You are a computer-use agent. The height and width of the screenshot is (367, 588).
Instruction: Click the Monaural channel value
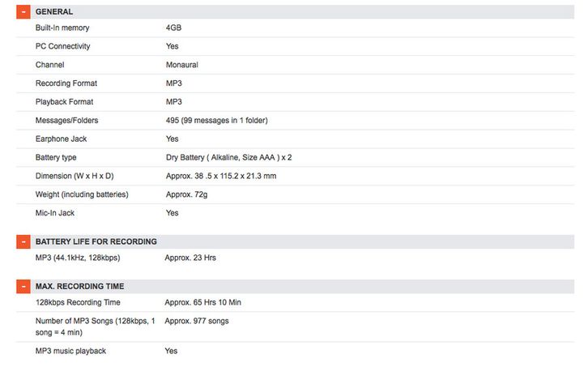pyautogui.click(x=182, y=65)
